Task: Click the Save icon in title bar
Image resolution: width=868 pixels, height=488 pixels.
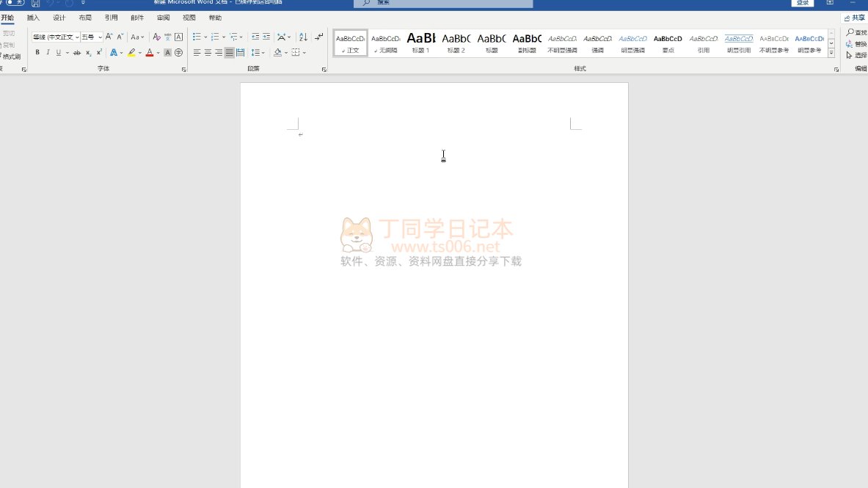Action: (x=35, y=3)
